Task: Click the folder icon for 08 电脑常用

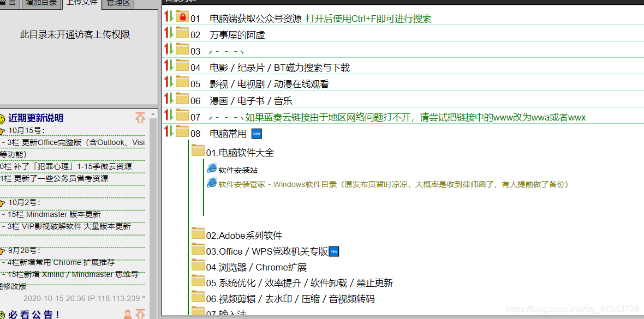Action: tap(182, 131)
